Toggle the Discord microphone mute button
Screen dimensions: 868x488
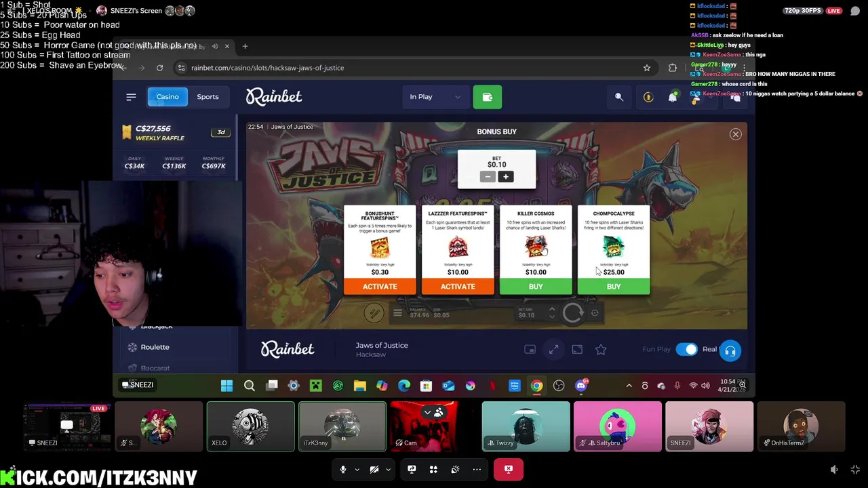[x=343, y=469]
